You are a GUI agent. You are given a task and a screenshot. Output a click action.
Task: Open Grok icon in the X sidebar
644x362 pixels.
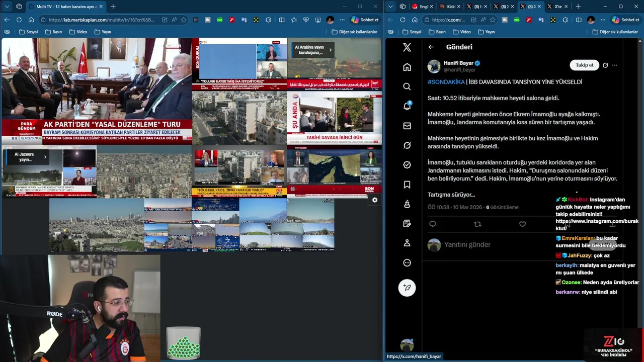(x=407, y=145)
